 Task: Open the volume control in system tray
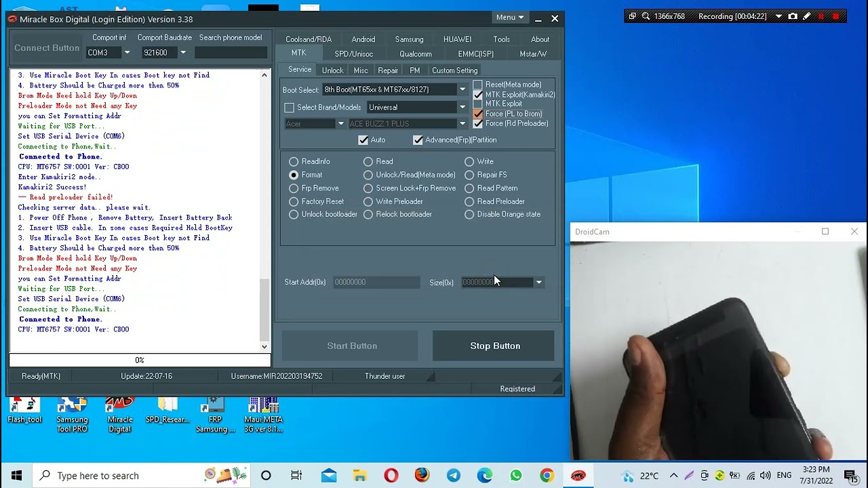point(766,475)
